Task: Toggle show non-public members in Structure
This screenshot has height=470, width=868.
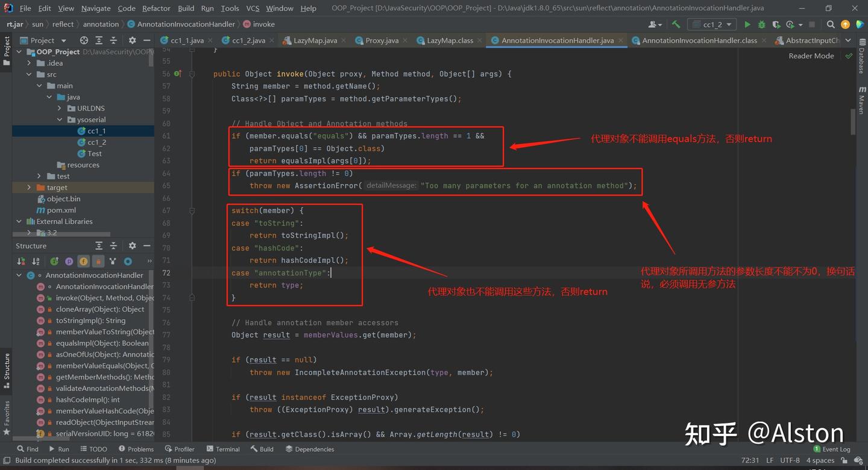Action: (x=98, y=261)
